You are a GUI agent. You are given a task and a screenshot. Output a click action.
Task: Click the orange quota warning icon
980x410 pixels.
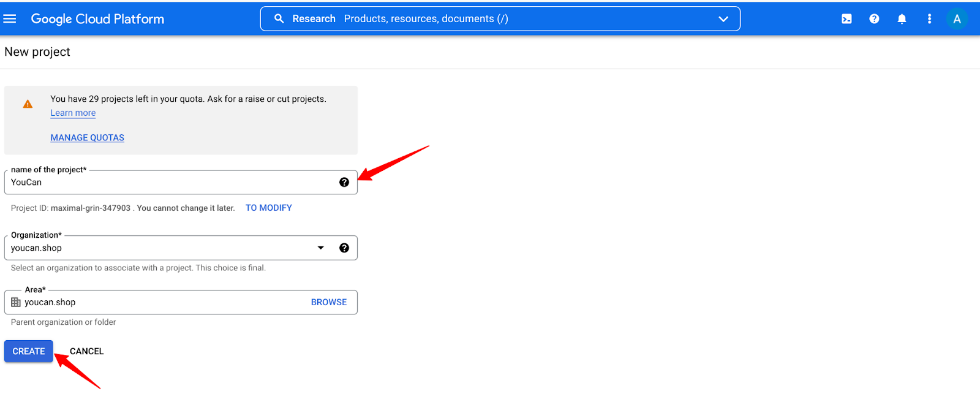(x=28, y=104)
